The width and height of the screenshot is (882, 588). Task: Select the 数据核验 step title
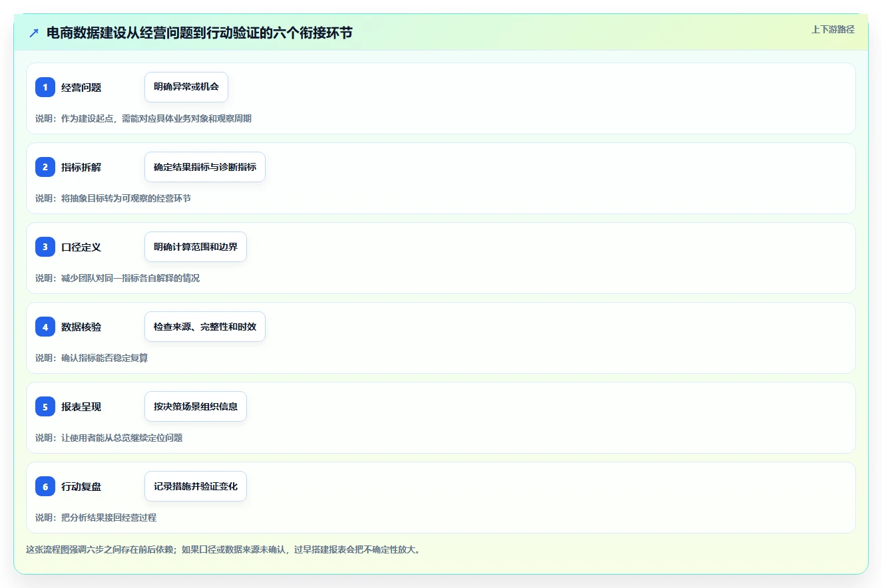81,327
